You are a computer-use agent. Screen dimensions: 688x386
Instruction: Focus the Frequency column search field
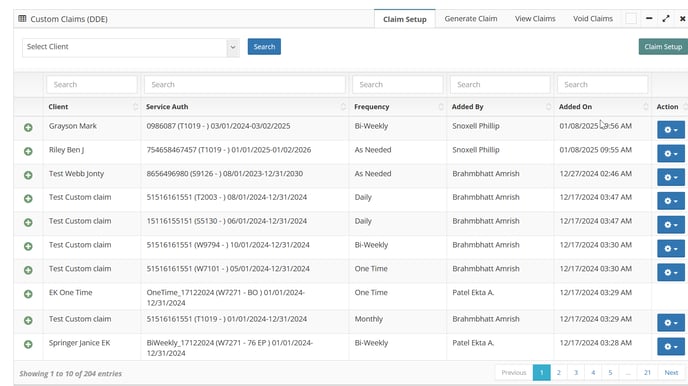click(398, 85)
